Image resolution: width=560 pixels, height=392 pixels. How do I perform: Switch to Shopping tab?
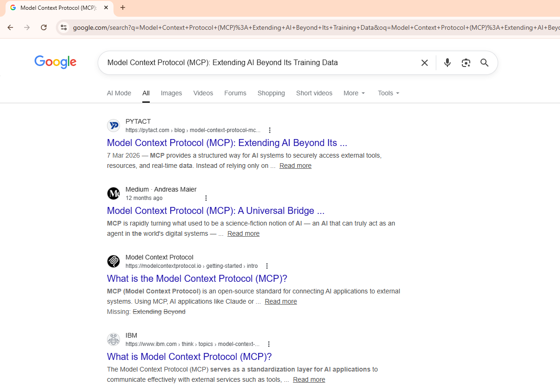pos(271,93)
